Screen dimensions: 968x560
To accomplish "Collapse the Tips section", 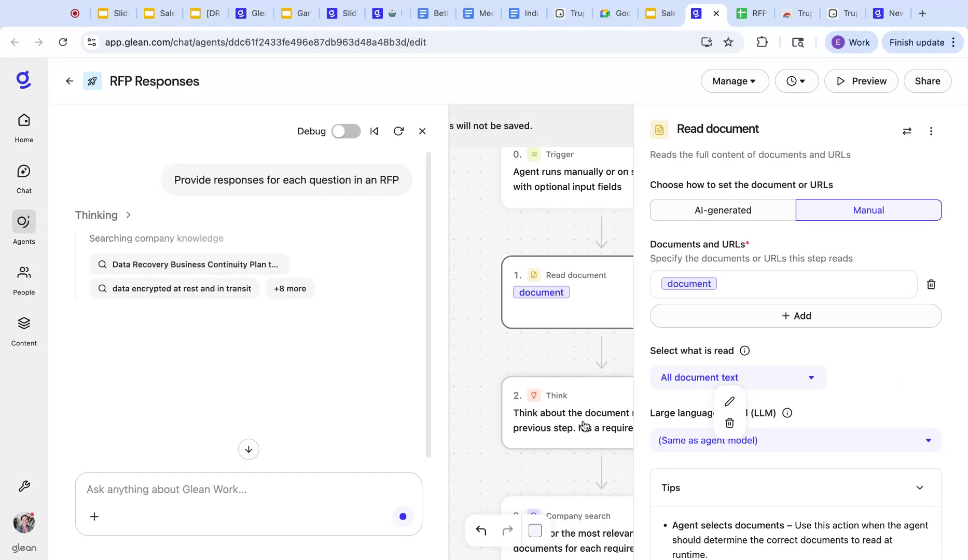I will [x=920, y=487].
